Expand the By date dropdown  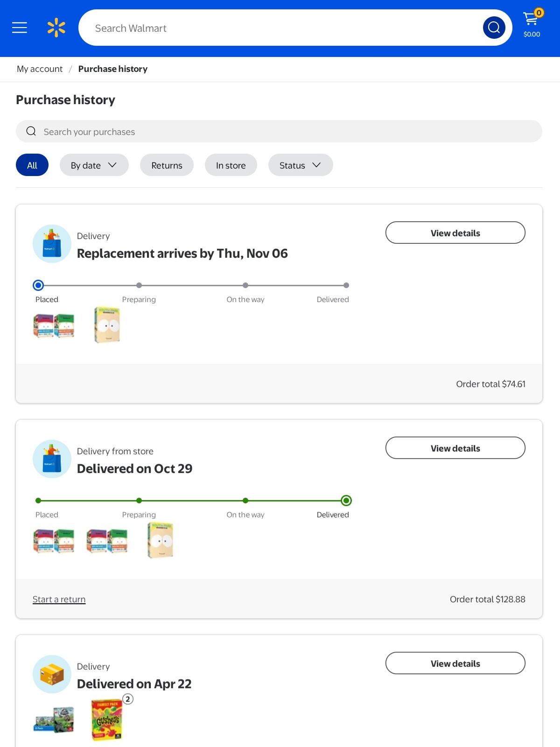tap(94, 165)
